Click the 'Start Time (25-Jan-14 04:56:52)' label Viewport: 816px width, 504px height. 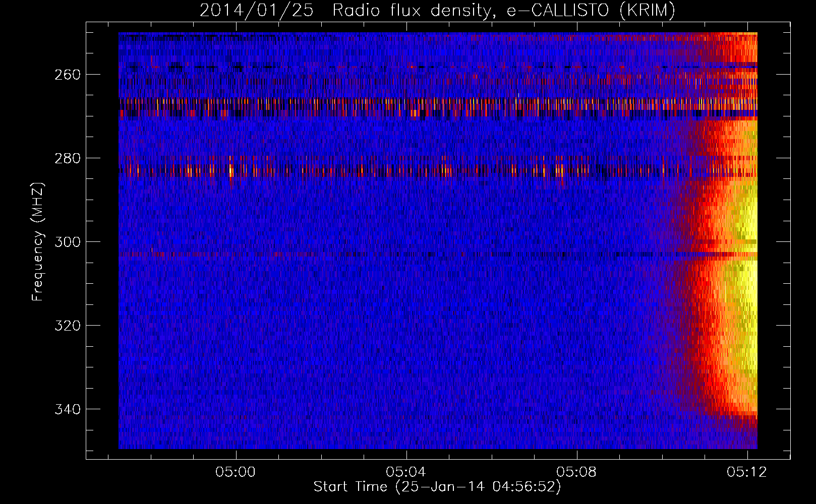[437, 487]
